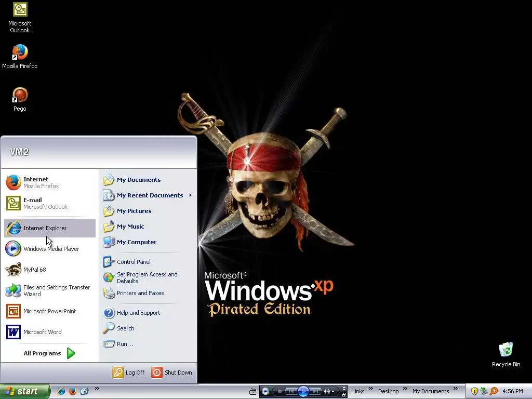The height and width of the screenshot is (399, 532).
Task: Launch Internet Explorer from Quick Launch
Action: [61, 392]
